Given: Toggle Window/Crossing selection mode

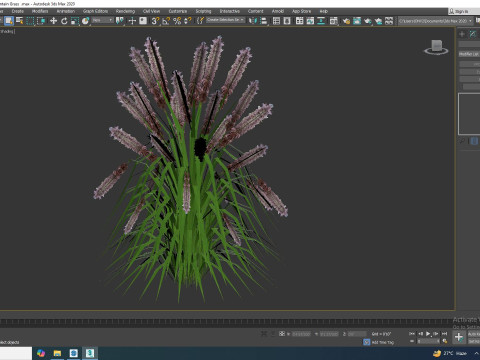Looking at the screenshot, I should [x=41, y=21].
